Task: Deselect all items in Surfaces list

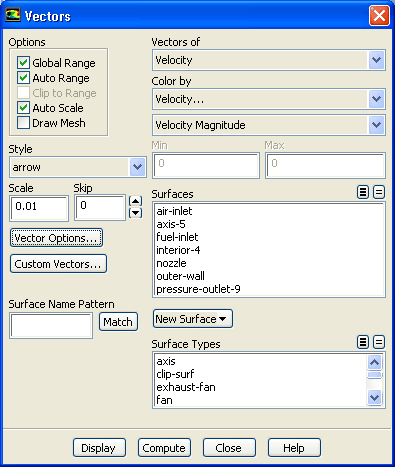Action: [x=379, y=192]
